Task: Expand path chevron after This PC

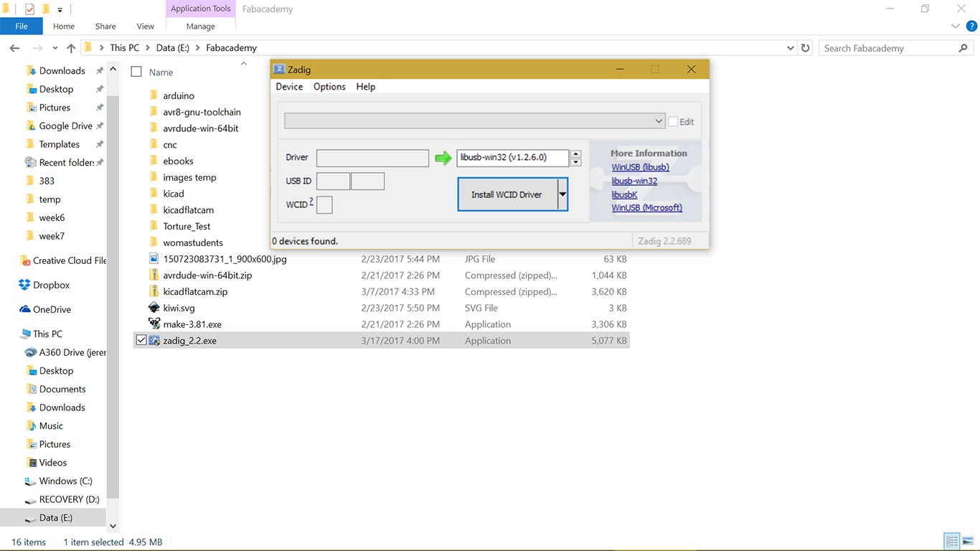Action: [149, 48]
